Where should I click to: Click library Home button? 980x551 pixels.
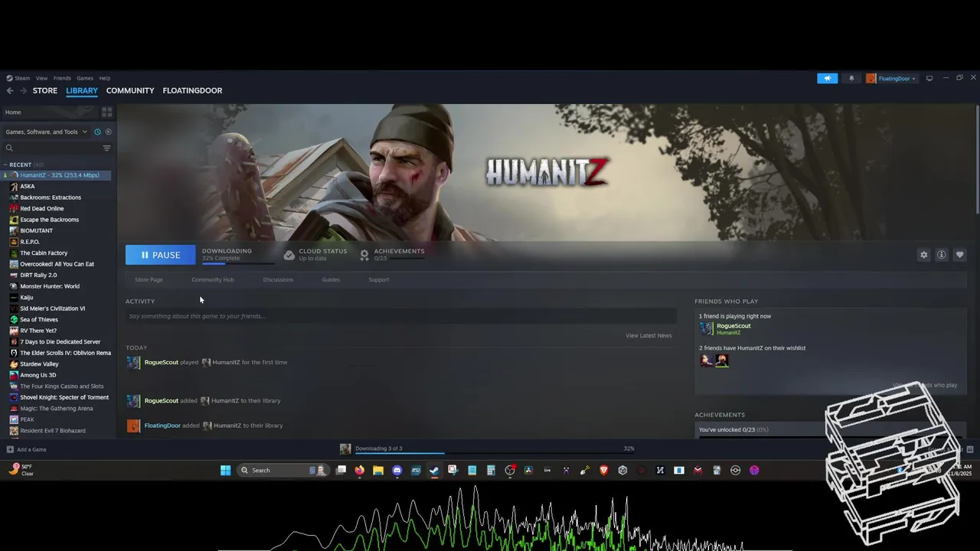pyautogui.click(x=51, y=112)
